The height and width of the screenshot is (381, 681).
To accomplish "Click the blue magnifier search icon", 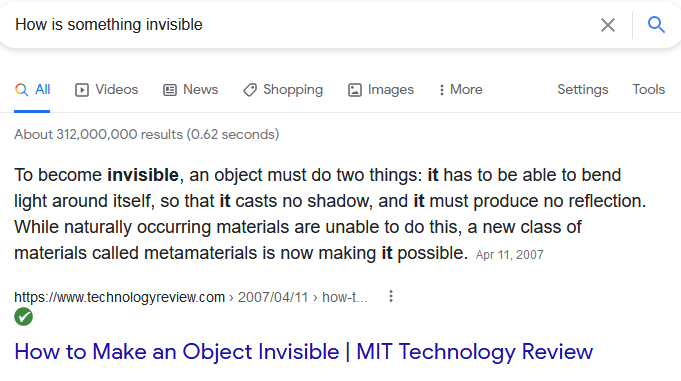I will (x=656, y=25).
